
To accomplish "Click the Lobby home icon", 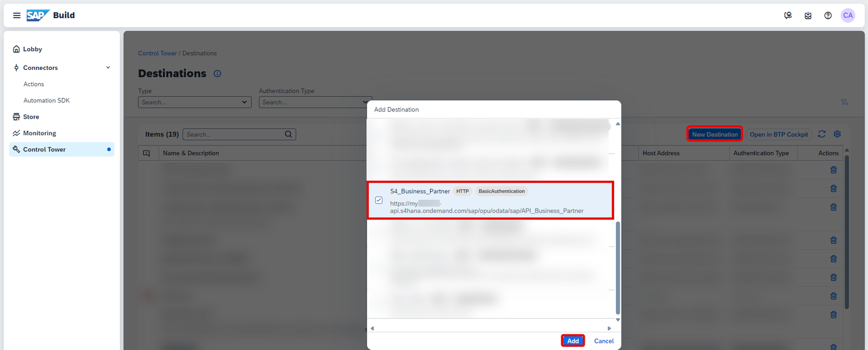I will tap(16, 49).
